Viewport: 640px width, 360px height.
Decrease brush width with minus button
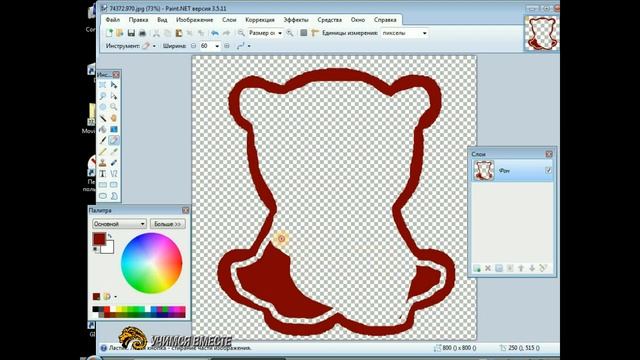point(193,46)
